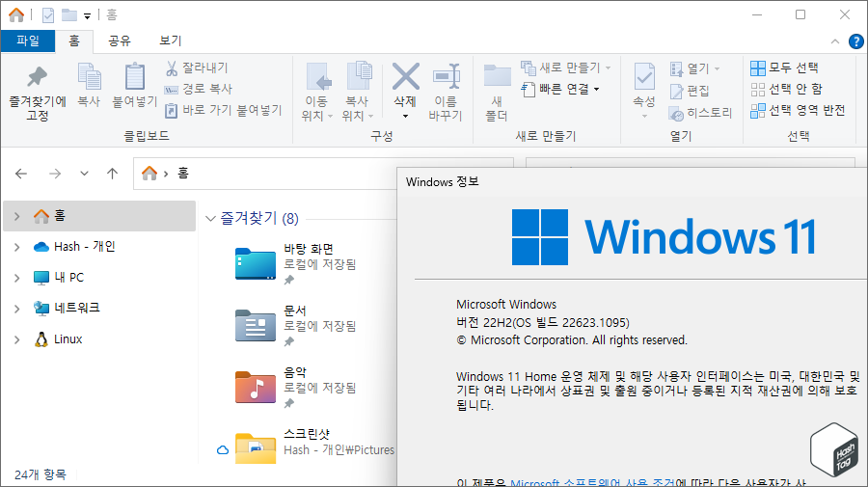Click the address bar showing 홈

point(266,174)
